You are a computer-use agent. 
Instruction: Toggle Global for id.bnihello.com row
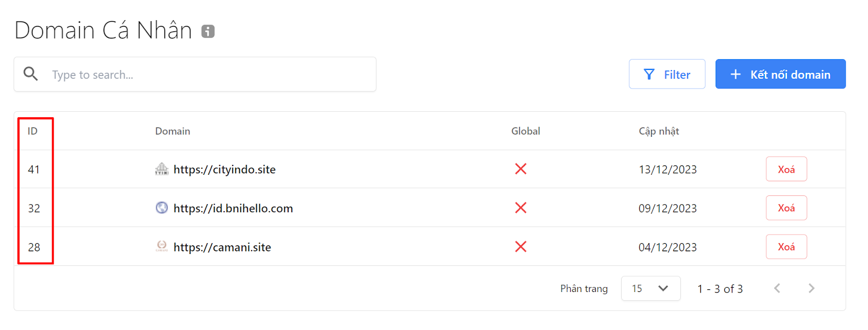pos(521,208)
